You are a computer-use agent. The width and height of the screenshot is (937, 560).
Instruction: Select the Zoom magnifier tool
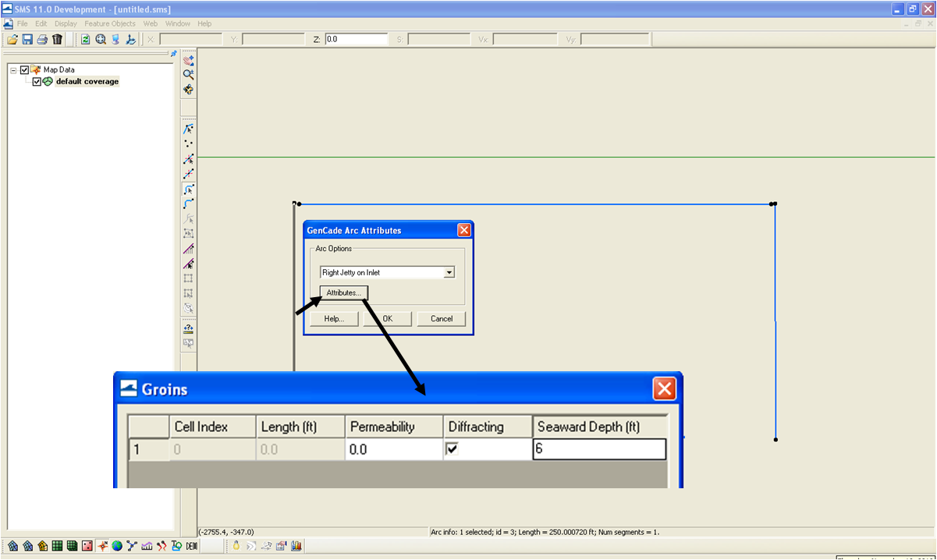[x=188, y=74]
